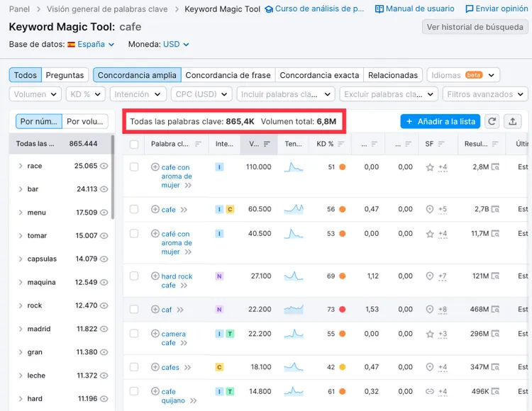Click Navigational intent badge in hard rock cafe row

[219, 276]
